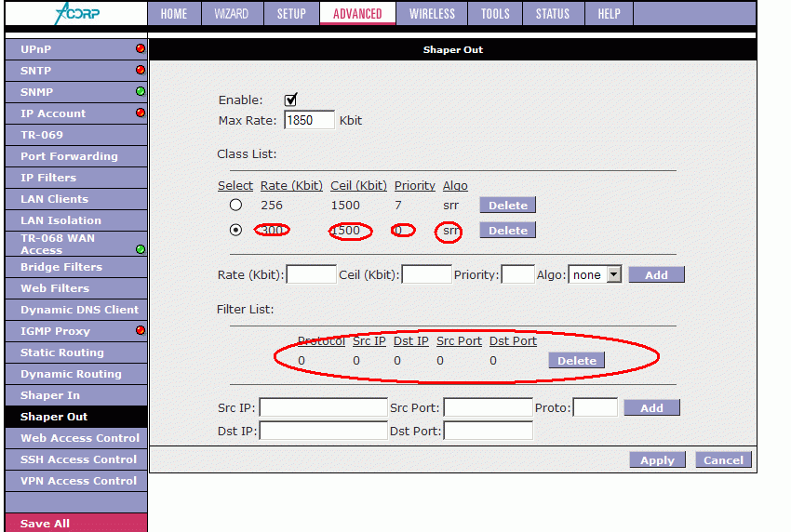Open the HELP tab

click(x=610, y=14)
